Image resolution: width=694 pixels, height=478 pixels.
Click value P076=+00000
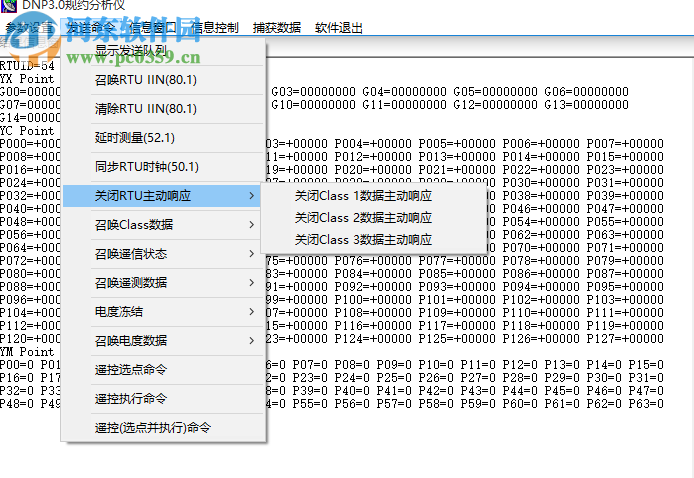373,261
